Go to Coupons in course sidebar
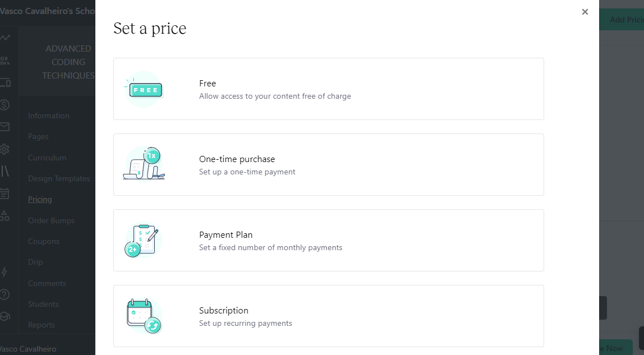 44,241
